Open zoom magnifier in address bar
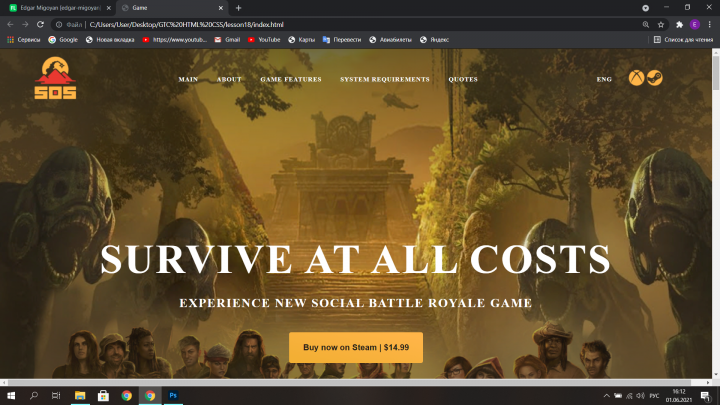This screenshot has height=405, width=720. click(x=646, y=24)
